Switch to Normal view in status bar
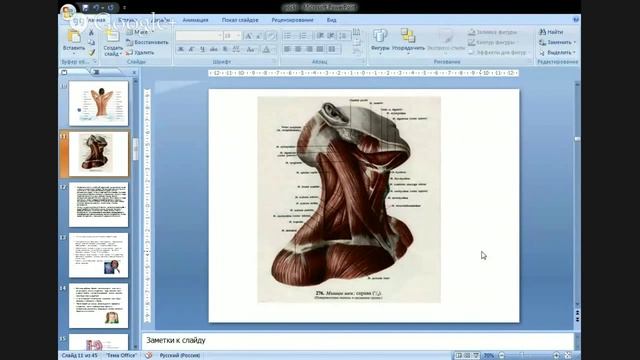This screenshot has height=360, width=640. point(459,356)
